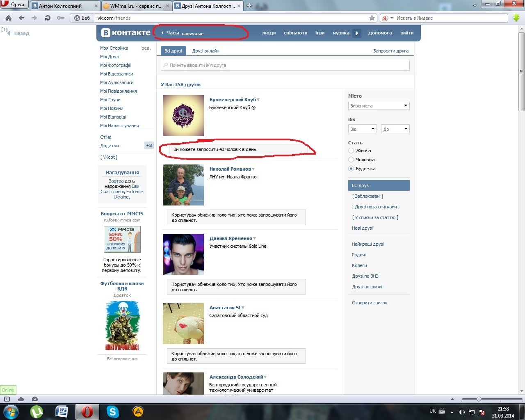
Task: Click the Opera browser home icon
Action: pos(8,18)
